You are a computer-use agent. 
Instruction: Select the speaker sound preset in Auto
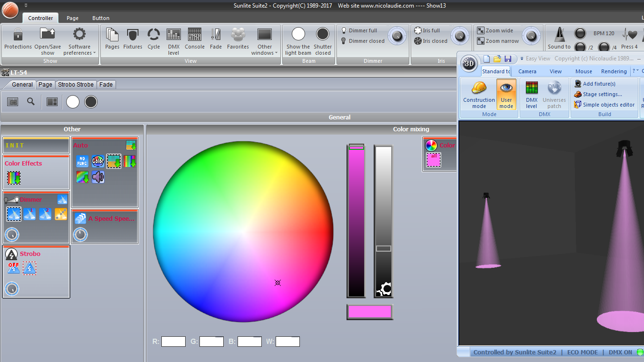[98, 177]
